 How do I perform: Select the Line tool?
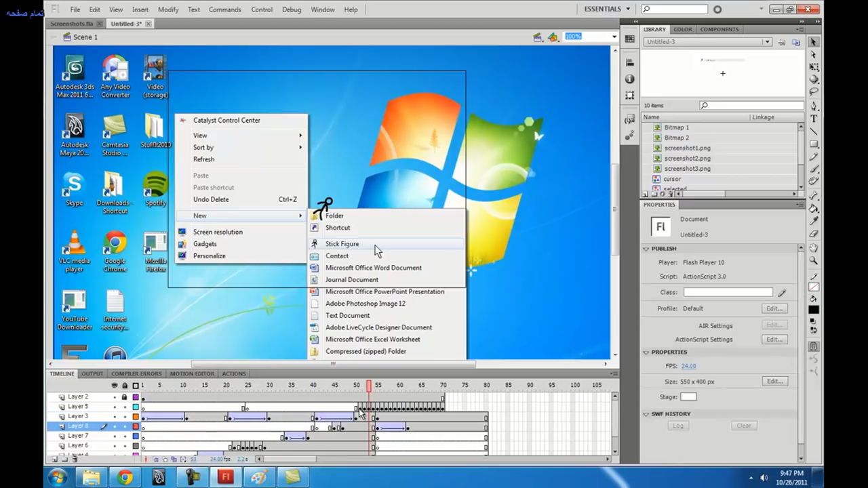click(814, 131)
